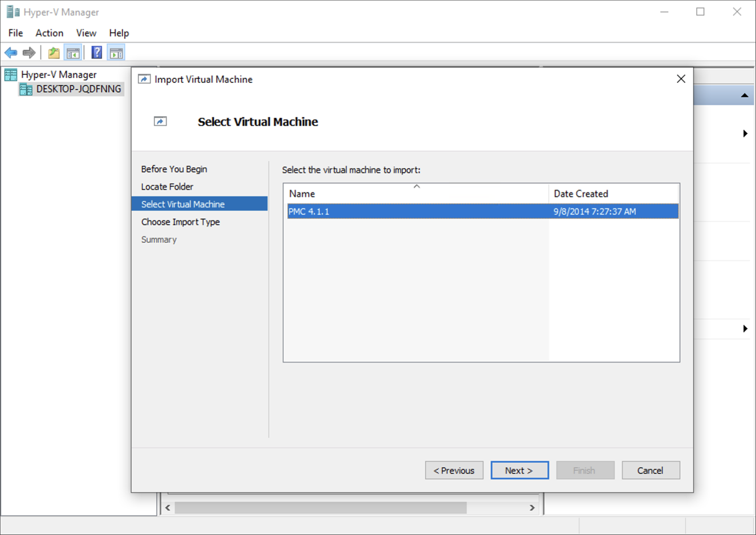756x535 pixels.
Task: Go to Locate Folder wizard step
Action: click(167, 187)
